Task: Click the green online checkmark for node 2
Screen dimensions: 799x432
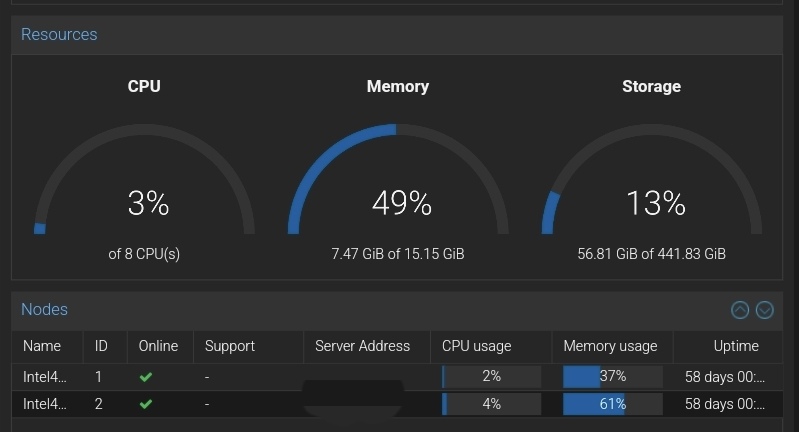Action: click(x=146, y=404)
